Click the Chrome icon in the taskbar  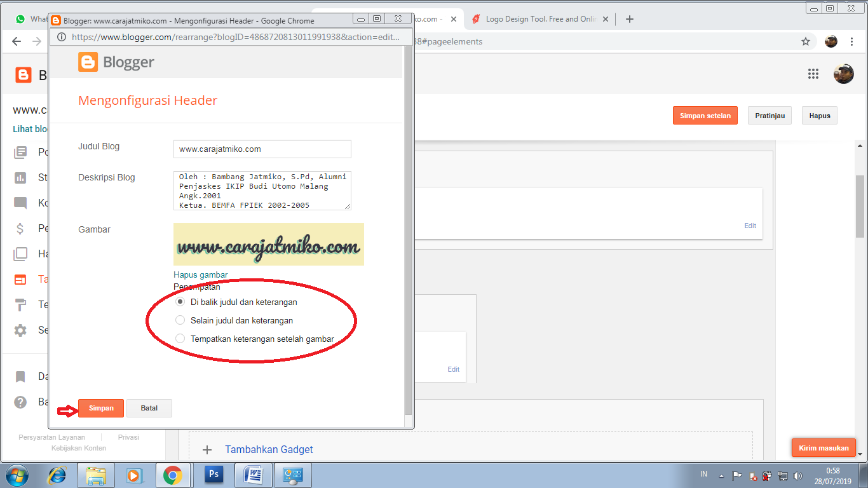(172, 475)
